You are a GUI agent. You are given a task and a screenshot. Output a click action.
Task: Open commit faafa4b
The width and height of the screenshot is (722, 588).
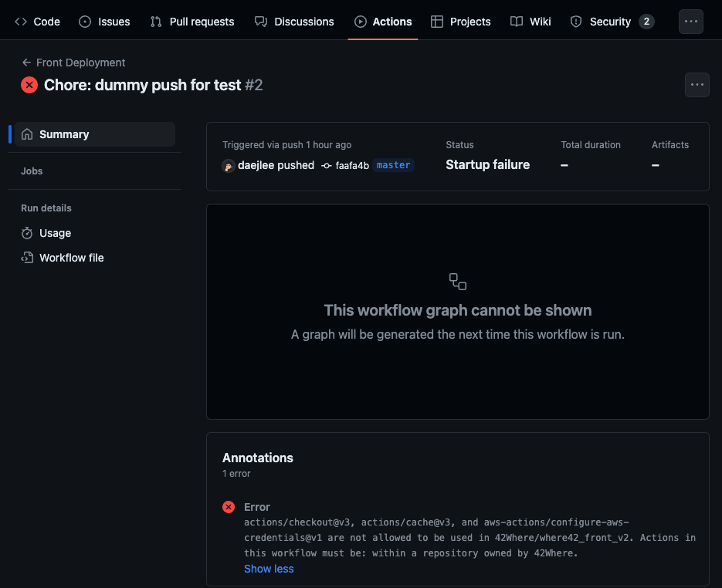[x=352, y=166]
